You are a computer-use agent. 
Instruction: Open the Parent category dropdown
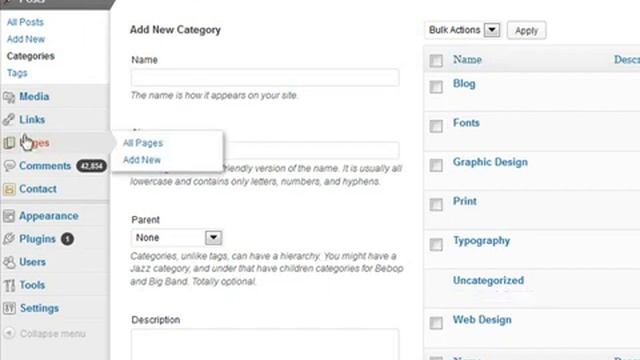click(x=177, y=238)
